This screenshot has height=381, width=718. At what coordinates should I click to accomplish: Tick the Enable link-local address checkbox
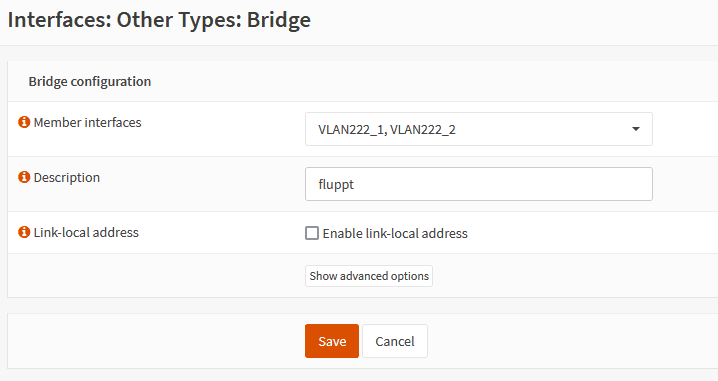(312, 233)
